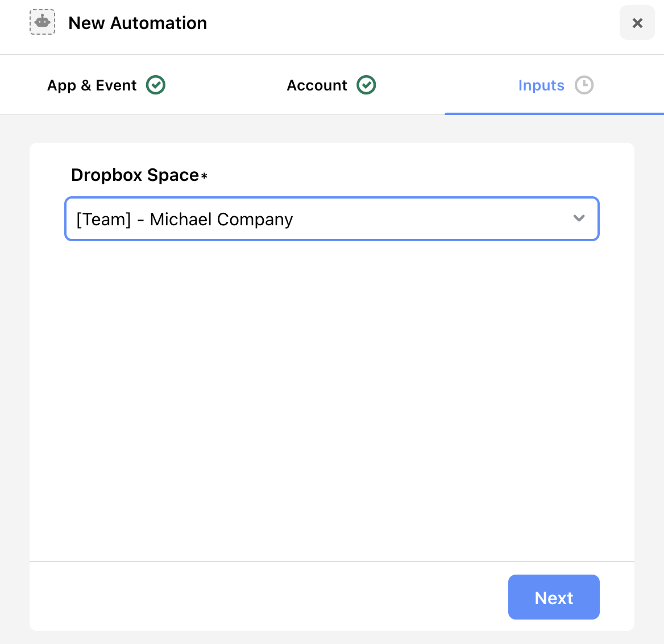Click the "Dropbox Space" field label
Screen dimensions: 664x644
pos(135,175)
